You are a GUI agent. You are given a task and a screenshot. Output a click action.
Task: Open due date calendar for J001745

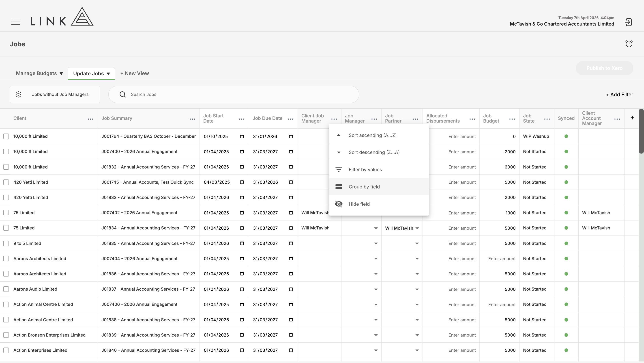click(x=291, y=182)
